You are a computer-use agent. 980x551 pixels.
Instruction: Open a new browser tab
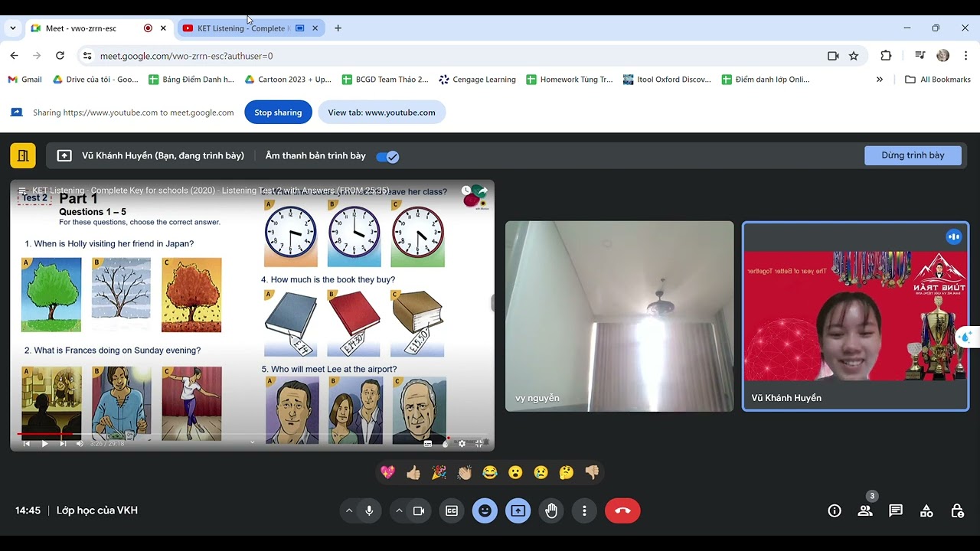(x=338, y=28)
